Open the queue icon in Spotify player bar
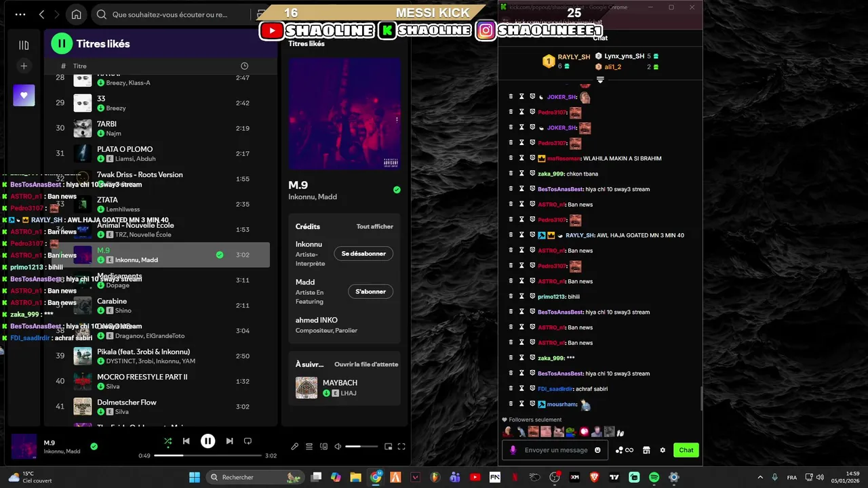 (309, 447)
